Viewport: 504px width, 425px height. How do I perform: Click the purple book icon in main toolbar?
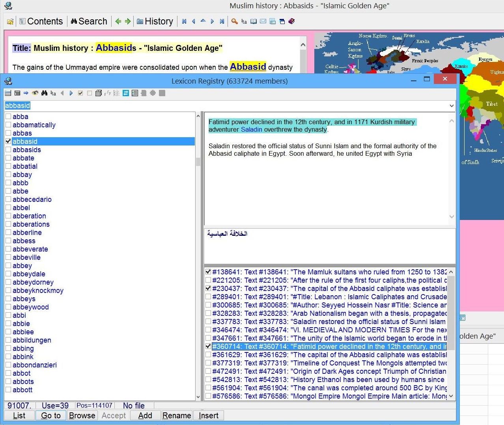point(291,21)
